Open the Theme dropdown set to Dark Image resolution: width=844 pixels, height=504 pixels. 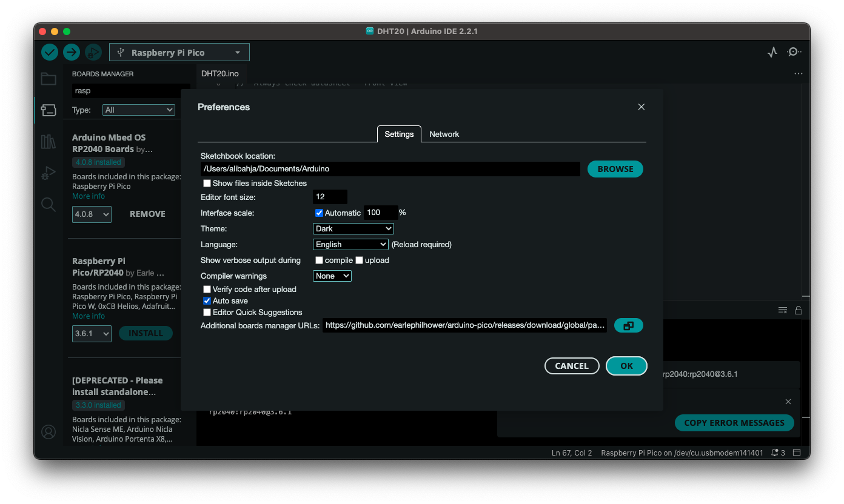point(353,228)
